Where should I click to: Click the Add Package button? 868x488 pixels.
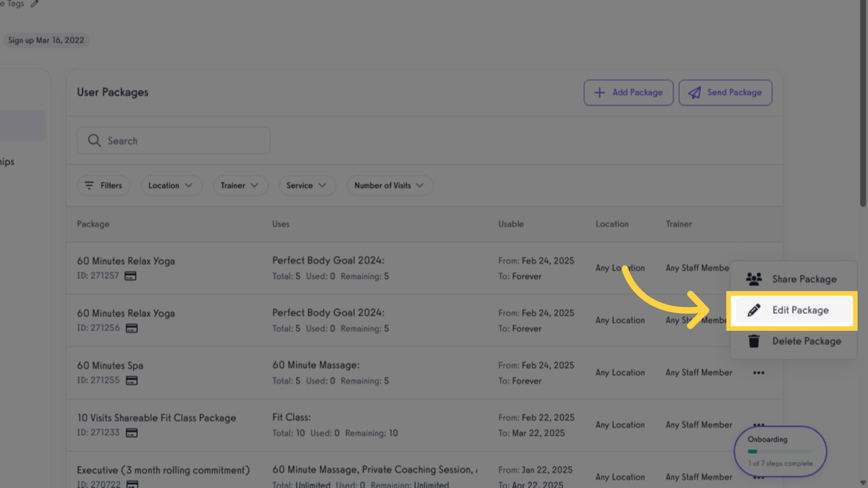[628, 93]
